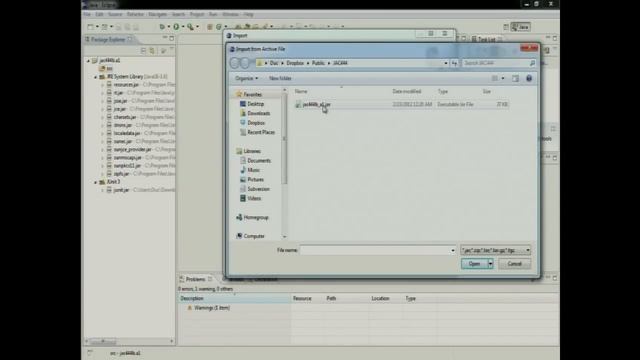Click the Help icon in file dialog
640x360 pixels.
click(529, 78)
